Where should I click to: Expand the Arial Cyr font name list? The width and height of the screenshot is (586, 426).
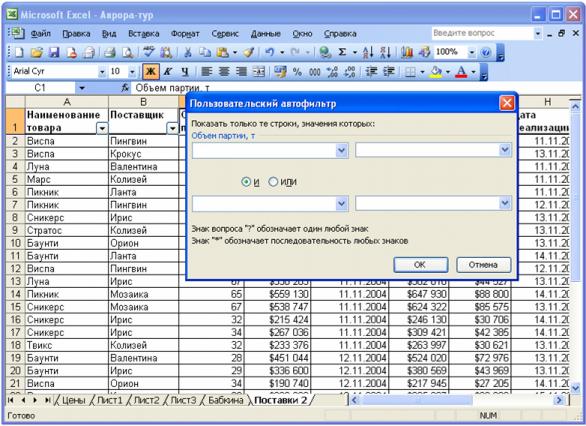[x=102, y=71]
